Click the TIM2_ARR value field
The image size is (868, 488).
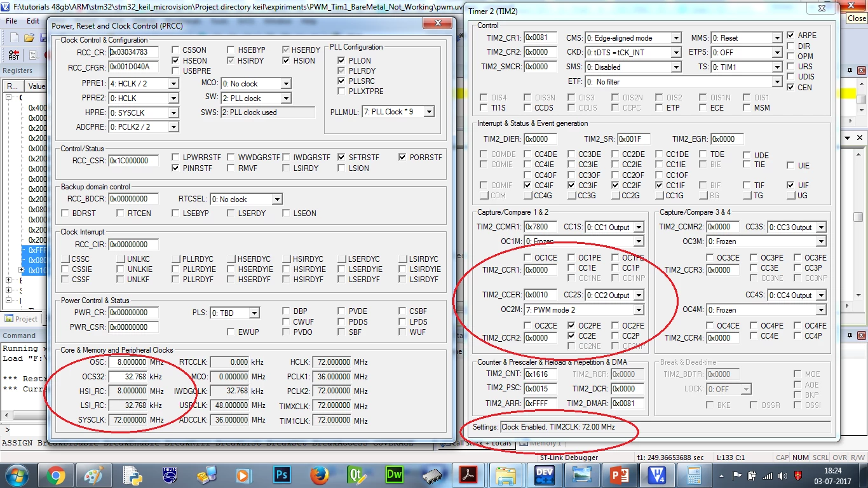tap(540, 403)
